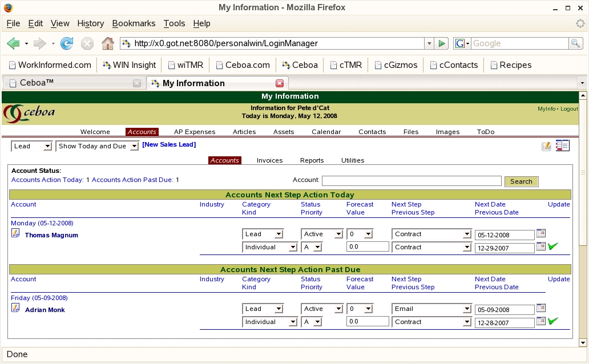Click the browser home icon
Screen dimensions: 589x364
point(107,43)
